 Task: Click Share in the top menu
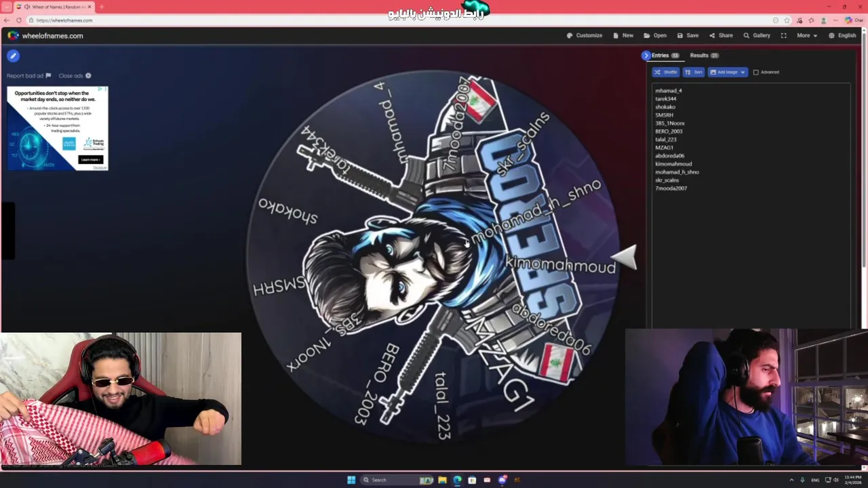[x=721, y=35]
